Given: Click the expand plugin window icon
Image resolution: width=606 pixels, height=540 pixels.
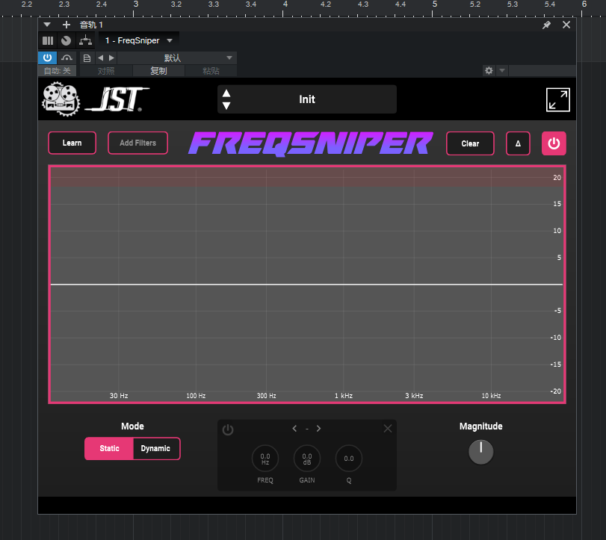Looking at the screenshot, I should [558, 100].
